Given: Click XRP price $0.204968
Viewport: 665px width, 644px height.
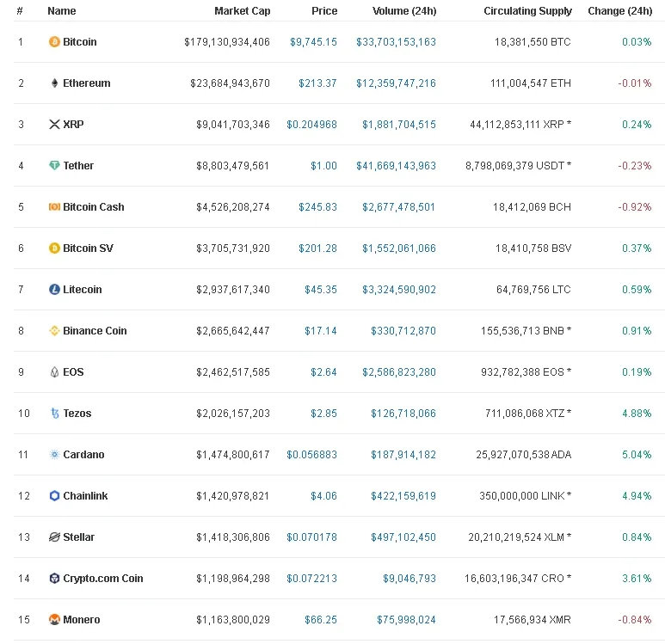Looking at the screenshot, I should 311,124.
